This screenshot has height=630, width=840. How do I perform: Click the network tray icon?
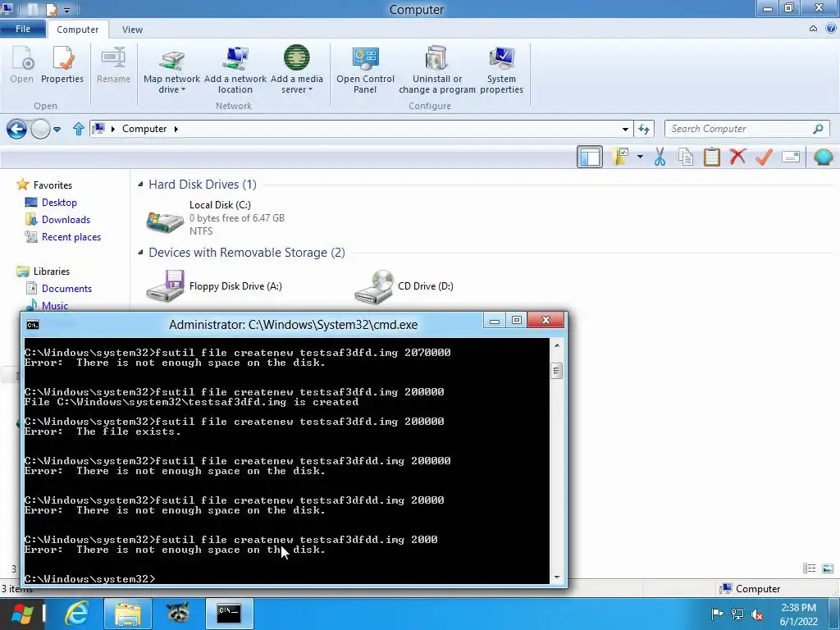[x=737, y=614]
